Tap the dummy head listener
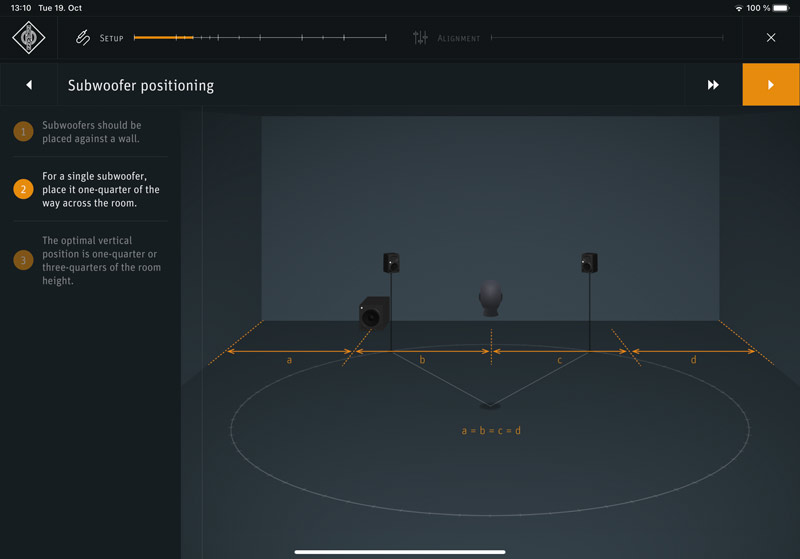Viewport: 800px width, 559px height. coord(489,297)
